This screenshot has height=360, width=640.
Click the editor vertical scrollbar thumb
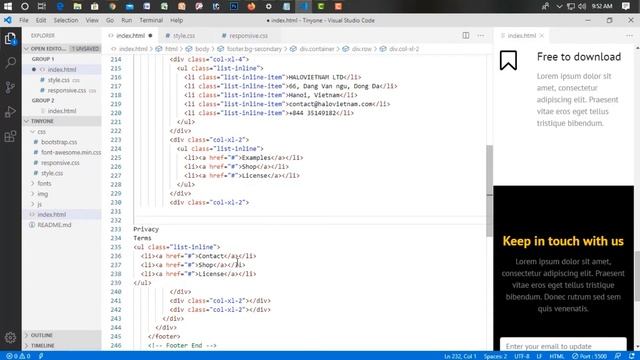(489, 191)
